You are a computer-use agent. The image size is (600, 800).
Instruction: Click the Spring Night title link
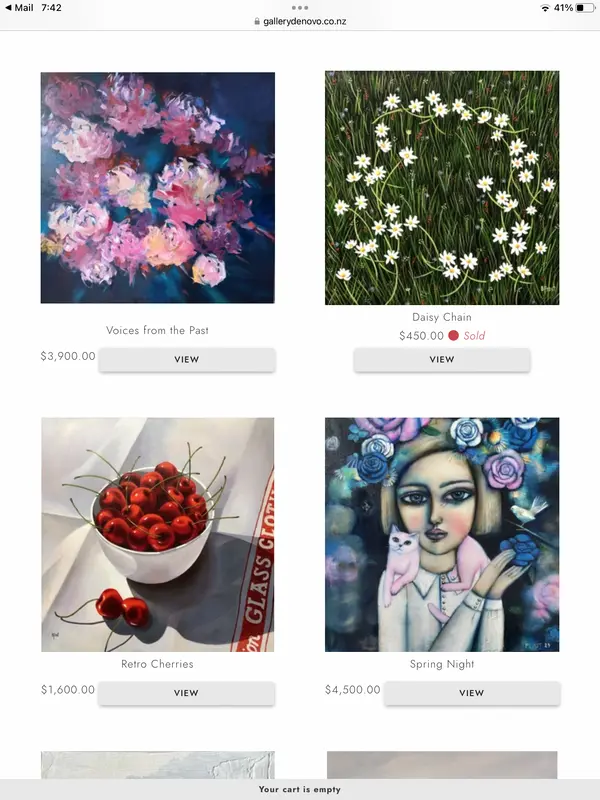pos(442,664)
